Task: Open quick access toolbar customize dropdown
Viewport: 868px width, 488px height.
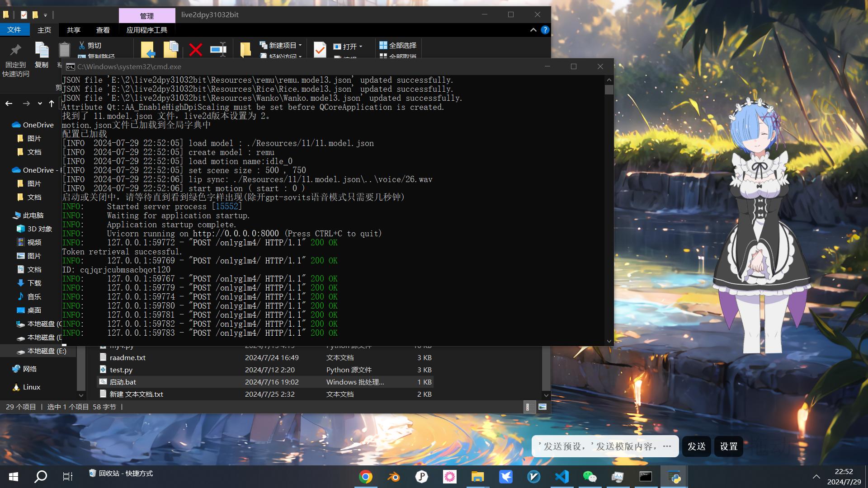Action: click(x=45, y=15)
